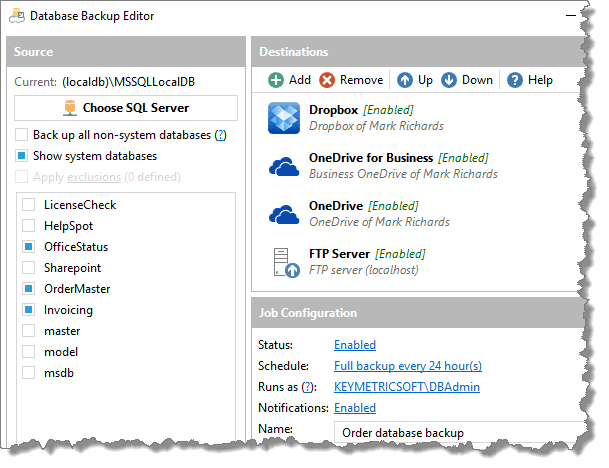This screenshot has width=609, height=468.
Task: Click the Status Enabled link
Action: [x=355, y=345]
